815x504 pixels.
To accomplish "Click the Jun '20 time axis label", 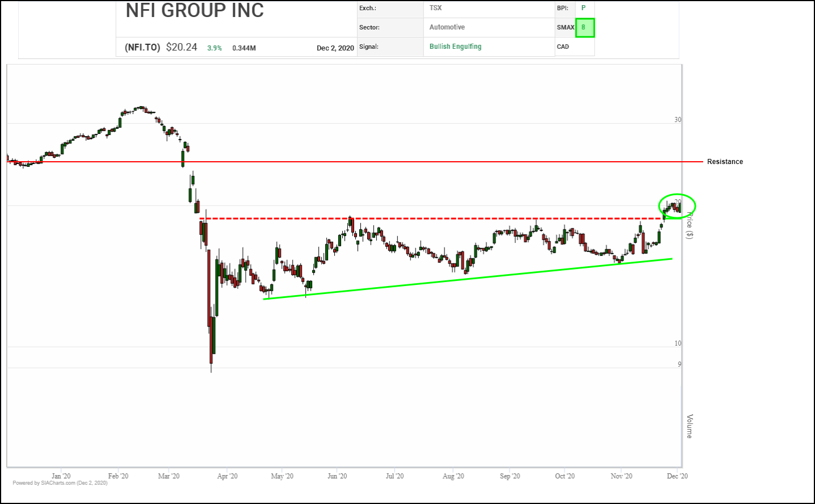I will pos(337,476).
